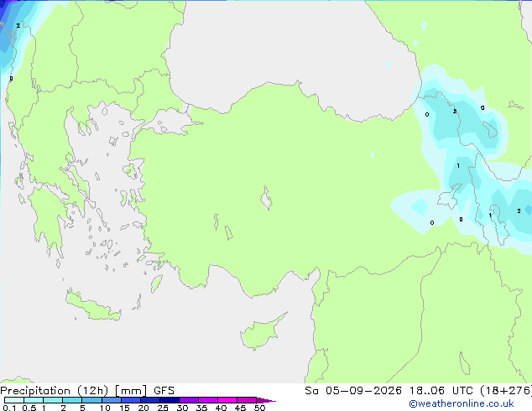The height and width of the screenshot is (411, 532).
Task: Click the 'Sa 05-09-2026 18..06 UTC' date text
Action: click(x=389, y=391)
